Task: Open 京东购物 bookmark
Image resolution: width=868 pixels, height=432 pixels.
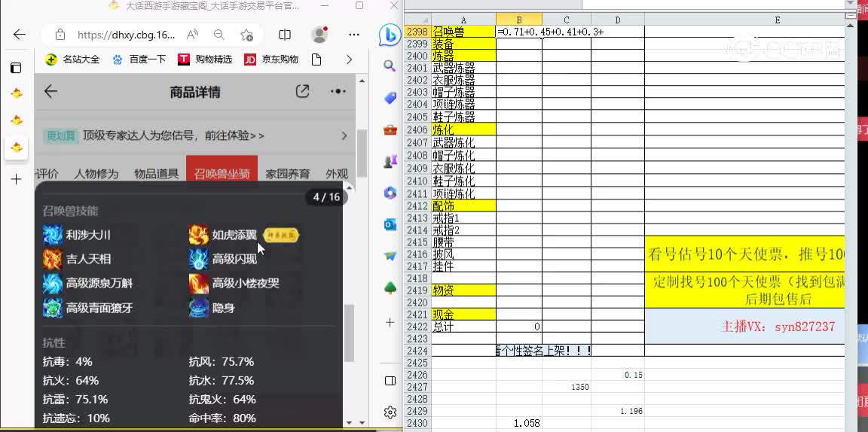Action: (x=271, y=59)
